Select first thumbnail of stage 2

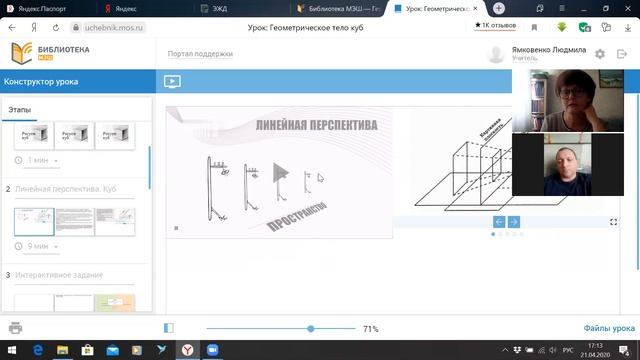point(34,222)
